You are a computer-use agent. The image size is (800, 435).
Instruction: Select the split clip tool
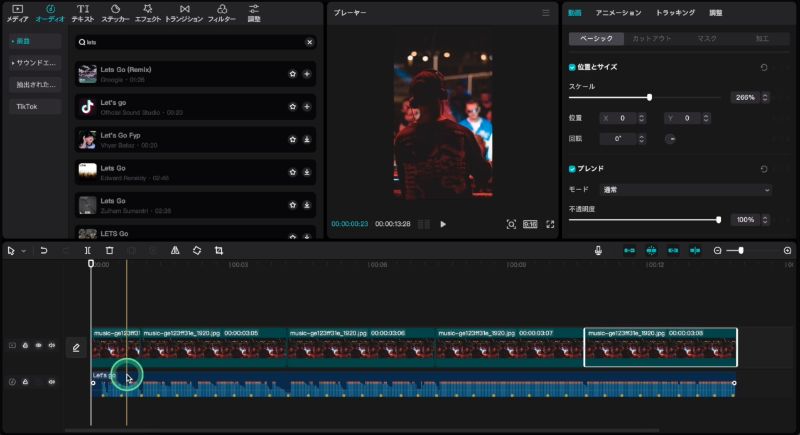pos(87,250)
